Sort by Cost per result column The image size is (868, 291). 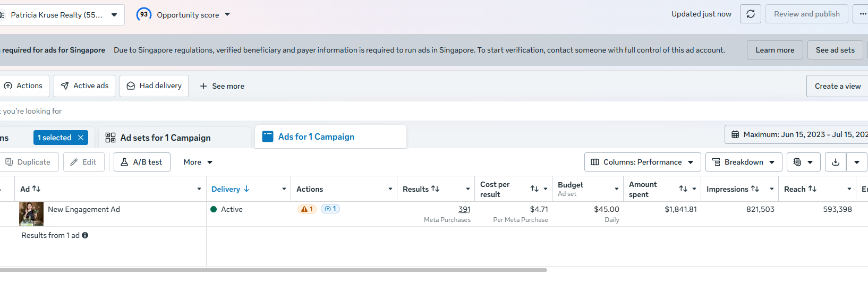pos(534,189)
